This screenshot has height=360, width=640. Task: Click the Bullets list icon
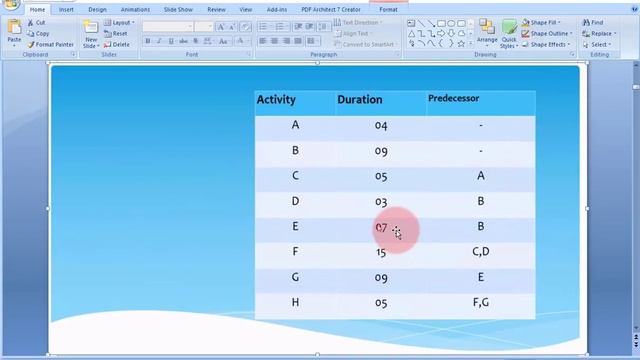pyautogui.click(x=264, y=27)
